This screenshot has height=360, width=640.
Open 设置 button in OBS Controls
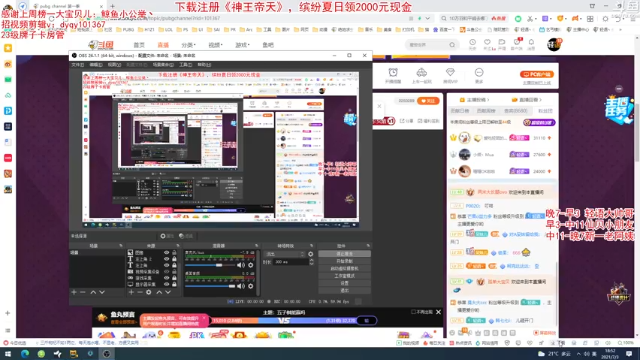pos(344,283)
